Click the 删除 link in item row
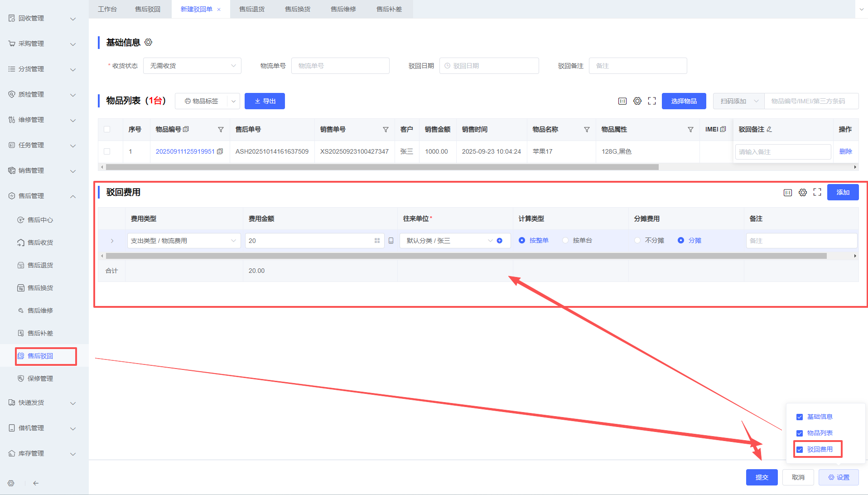This screenshot has width=868, height=495. (845, 151)
